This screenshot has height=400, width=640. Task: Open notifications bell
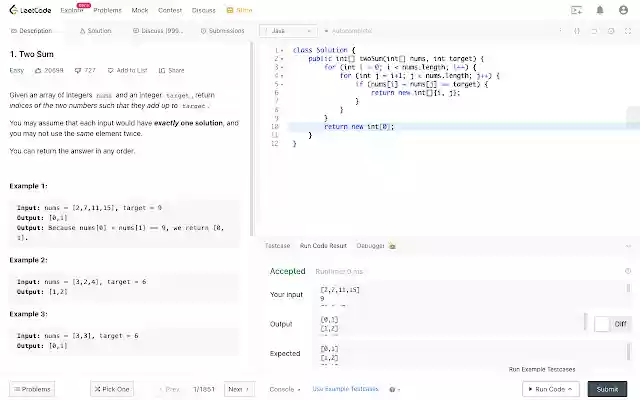coord(600,10)
